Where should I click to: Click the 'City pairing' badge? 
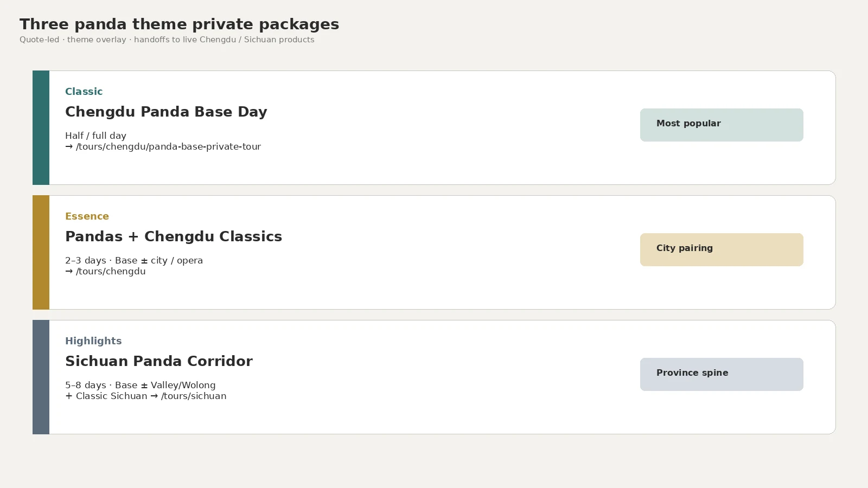click(722, 249)
